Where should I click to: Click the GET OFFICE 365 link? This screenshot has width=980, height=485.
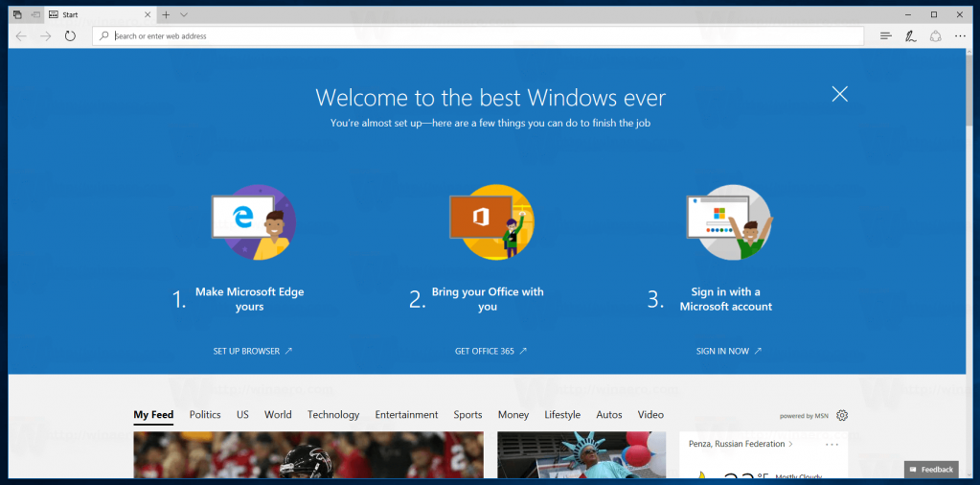490,351
